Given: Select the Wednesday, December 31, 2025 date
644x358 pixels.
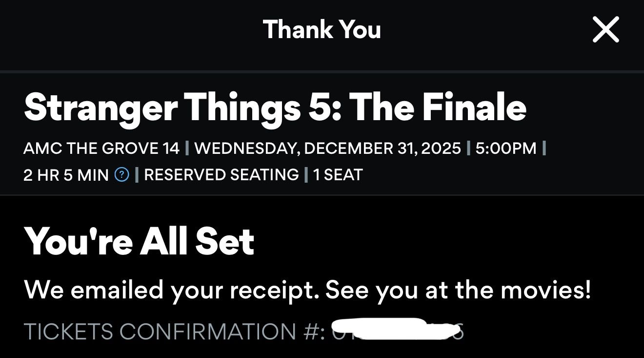Looking at the screenshot, I should point(327,148).
